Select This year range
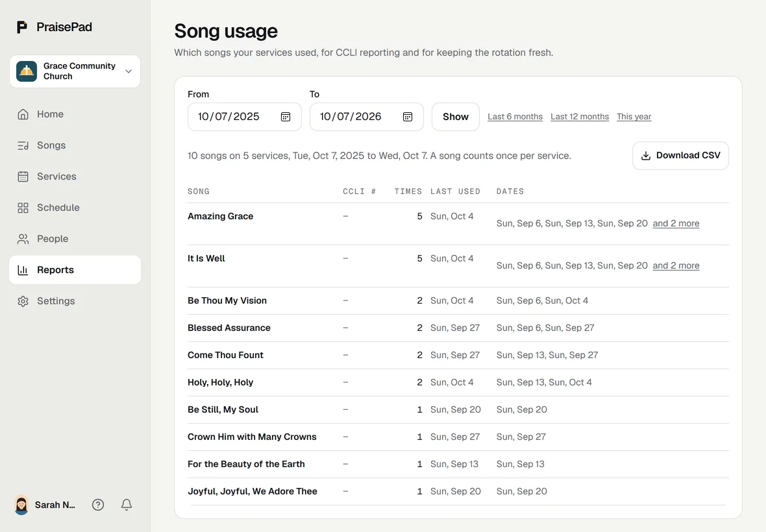Screen dimensions: 766x532 634,117
